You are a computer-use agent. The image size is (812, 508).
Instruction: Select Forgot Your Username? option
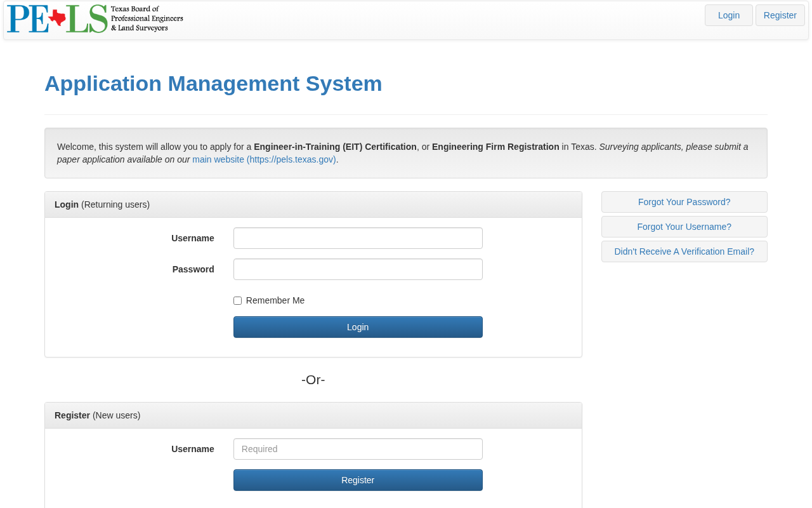pyautogui.click(x=684, y=227)
